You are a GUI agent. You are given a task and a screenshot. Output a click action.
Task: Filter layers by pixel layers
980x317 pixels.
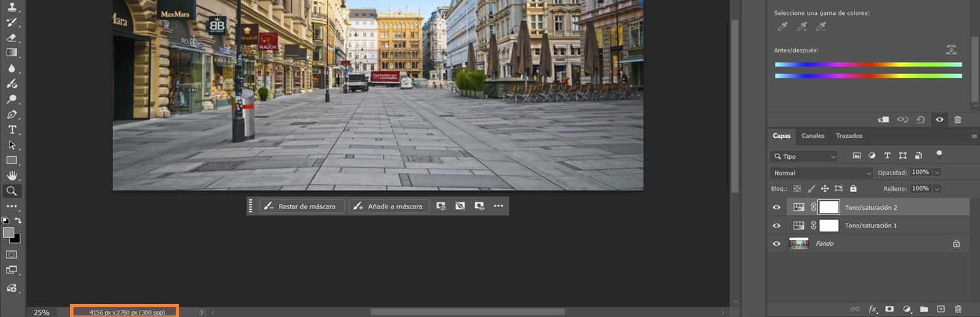tap(857, 156)
